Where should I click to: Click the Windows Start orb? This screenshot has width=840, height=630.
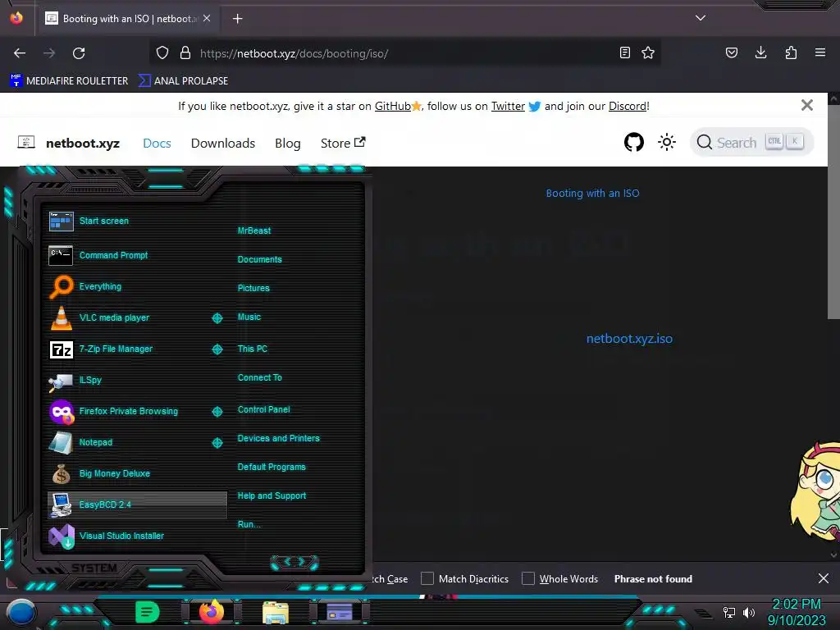[x=21, y=614]
